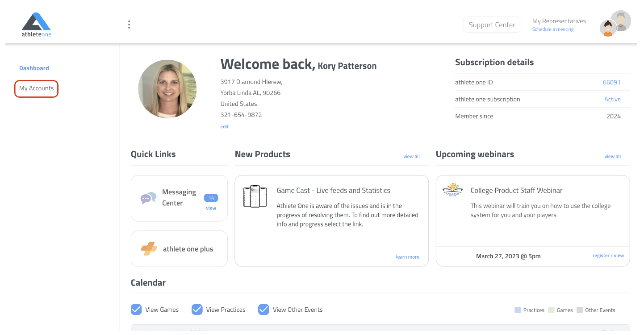644x335 pixels.
Task: Click the College Center logo icon
Action: [x=453, y=190]
